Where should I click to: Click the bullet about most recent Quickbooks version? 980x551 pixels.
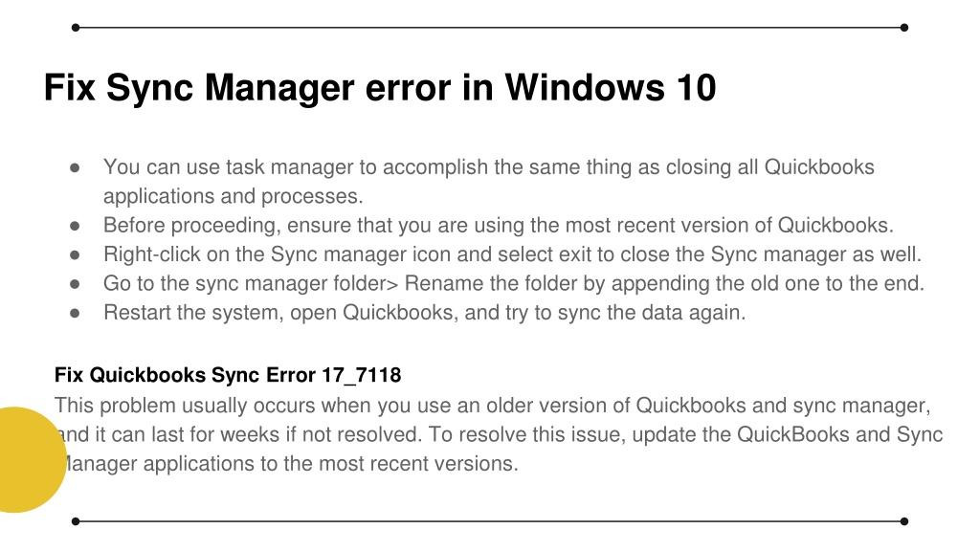point(498,225)
